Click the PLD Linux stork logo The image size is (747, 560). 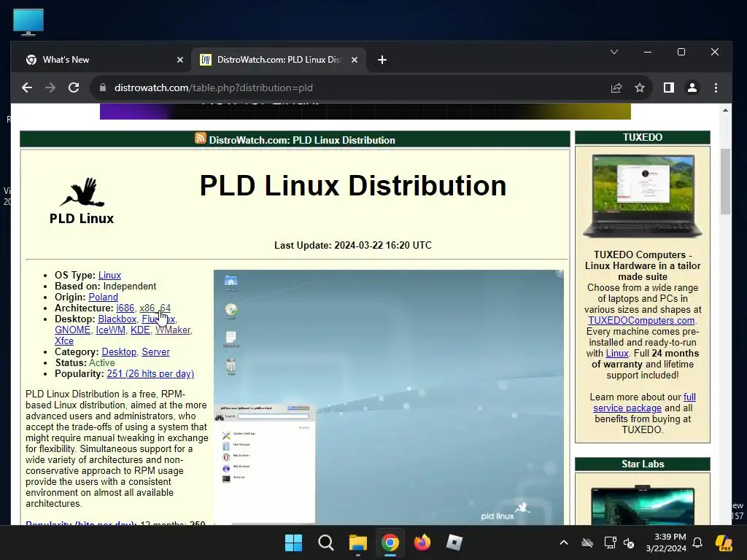click(82, 201)
